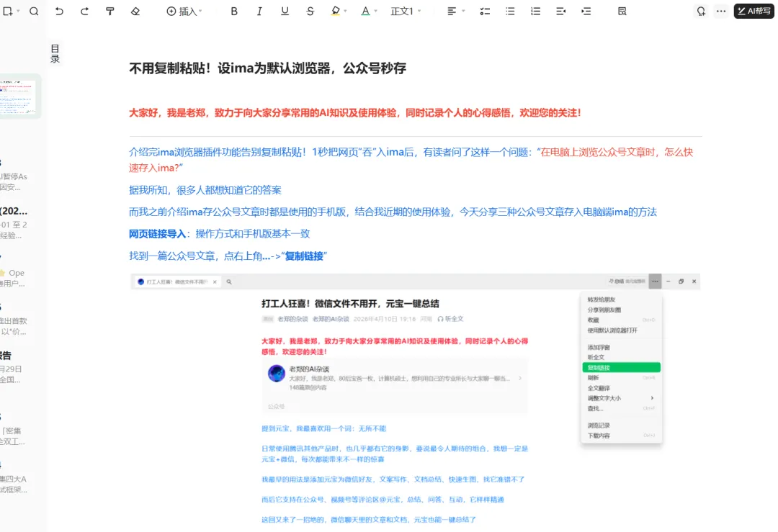
Task: Select the note thumbnail in the sidebar
Action: [x=19, y=96]
